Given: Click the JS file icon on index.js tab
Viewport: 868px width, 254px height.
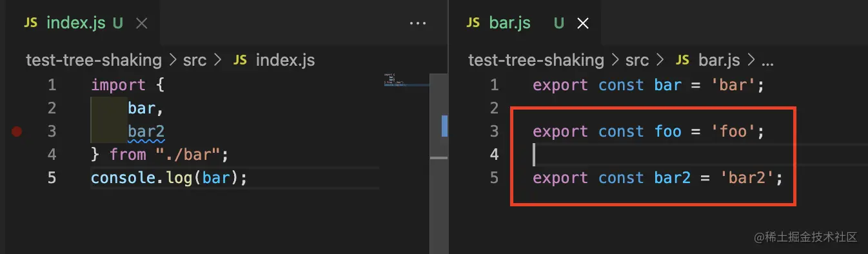Looking at the screenshot, I should (31, 23).
